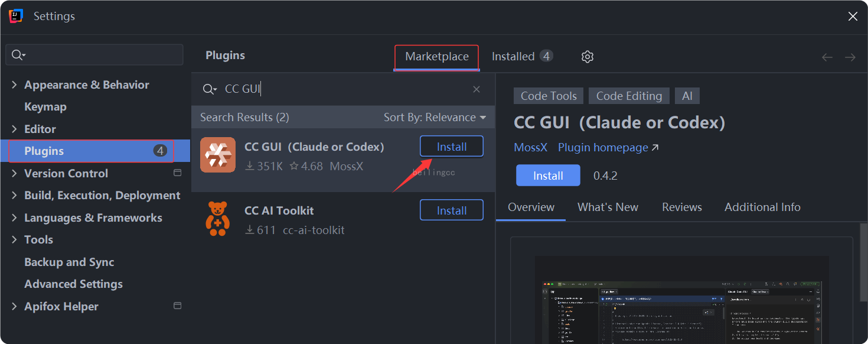This screenshot has width=868, height=344.
Task: Install CC GUI from search results
Action: click(x=452, y=147)
